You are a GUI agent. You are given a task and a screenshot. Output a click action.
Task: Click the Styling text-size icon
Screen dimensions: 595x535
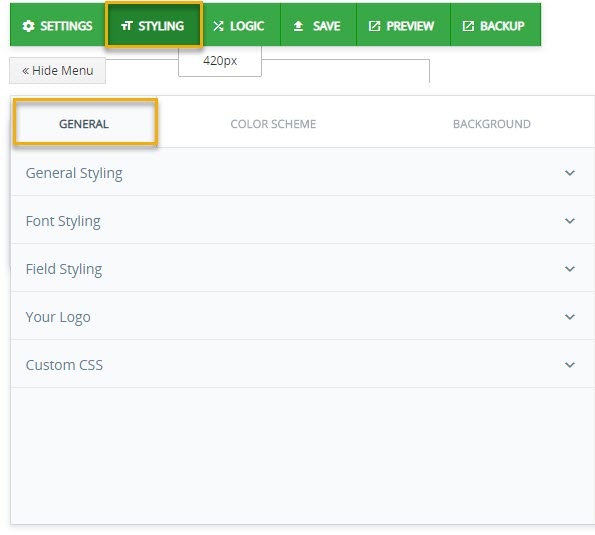(126, 26)
